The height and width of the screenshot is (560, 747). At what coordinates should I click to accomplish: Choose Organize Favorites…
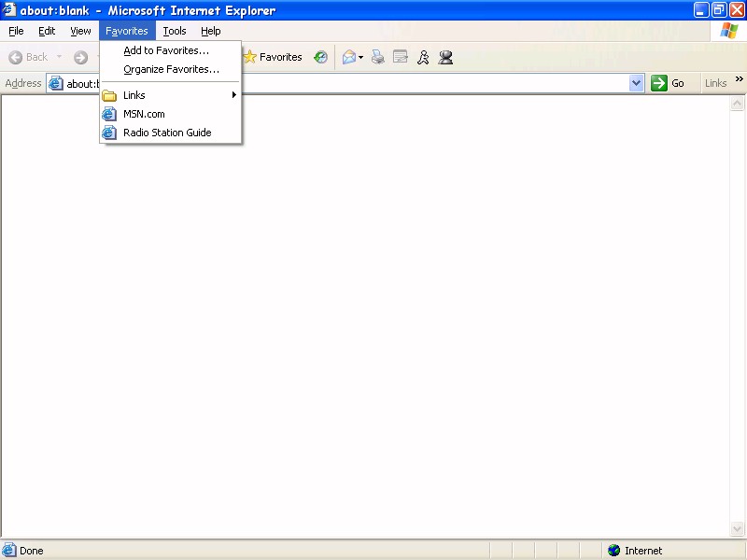171,69
